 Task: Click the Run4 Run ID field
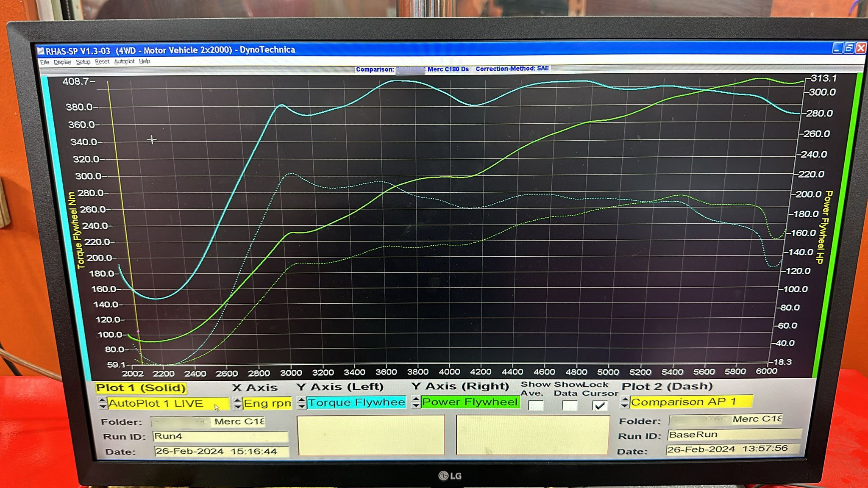(x=220, y=436)
